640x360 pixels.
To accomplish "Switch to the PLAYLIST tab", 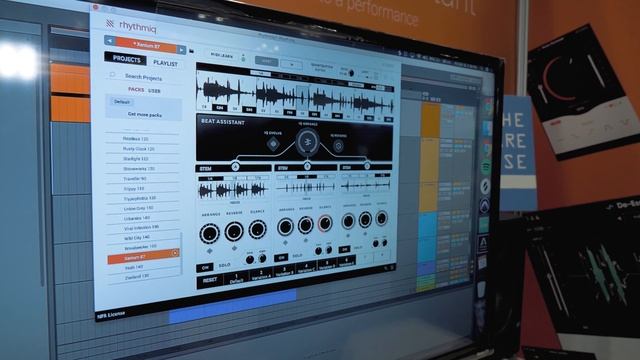I will 165,64.
